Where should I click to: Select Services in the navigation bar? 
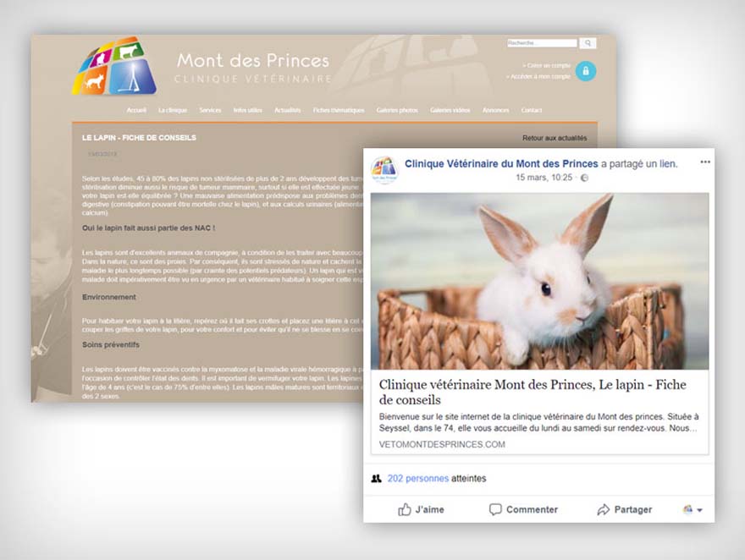tap(210, 110)
